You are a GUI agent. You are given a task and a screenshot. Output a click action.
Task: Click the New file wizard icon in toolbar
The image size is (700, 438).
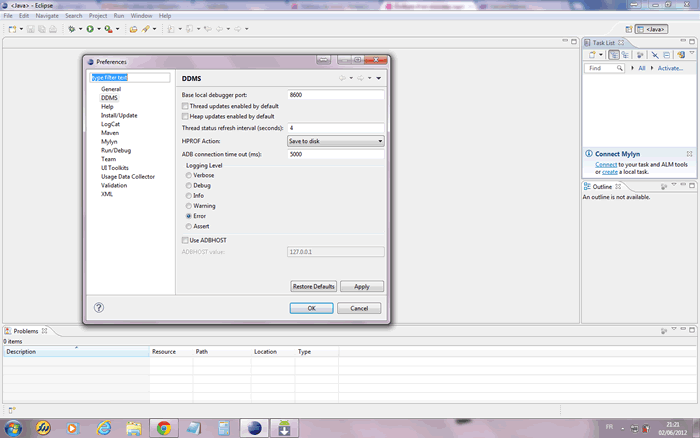click(x=12, y=29)
